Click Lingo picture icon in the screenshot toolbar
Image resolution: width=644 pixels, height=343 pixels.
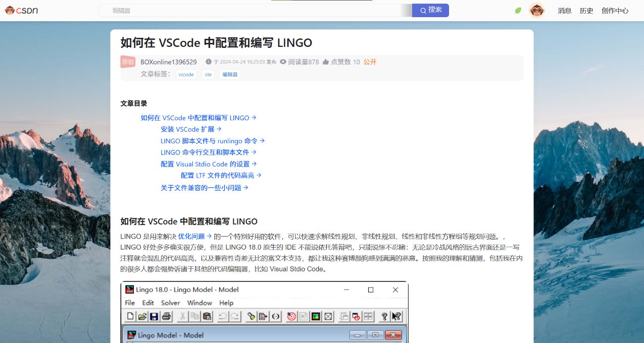(316, 317)
